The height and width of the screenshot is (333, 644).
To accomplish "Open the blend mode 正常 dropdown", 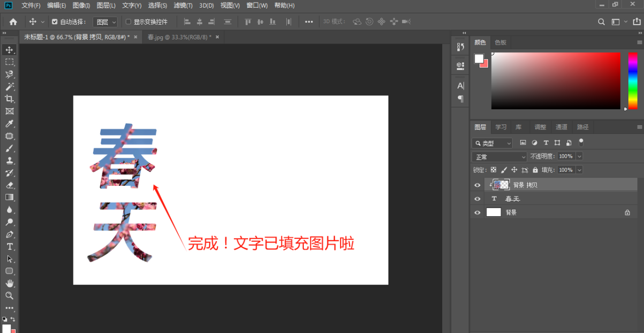I will point(500,157).
